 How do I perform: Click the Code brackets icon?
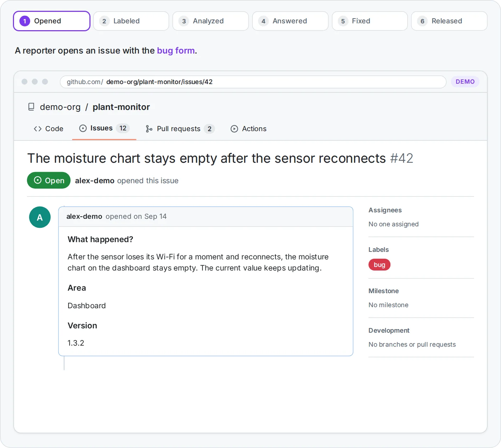38,129
